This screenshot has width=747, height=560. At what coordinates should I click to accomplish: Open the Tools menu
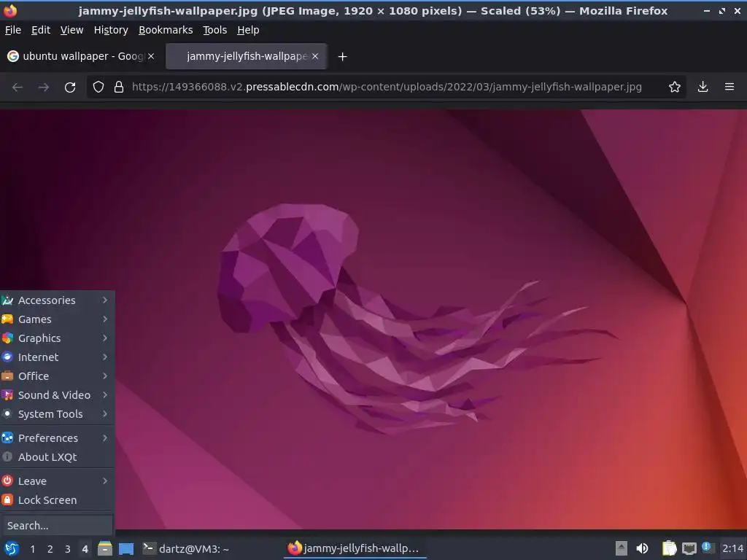click(x=215, y=30)
